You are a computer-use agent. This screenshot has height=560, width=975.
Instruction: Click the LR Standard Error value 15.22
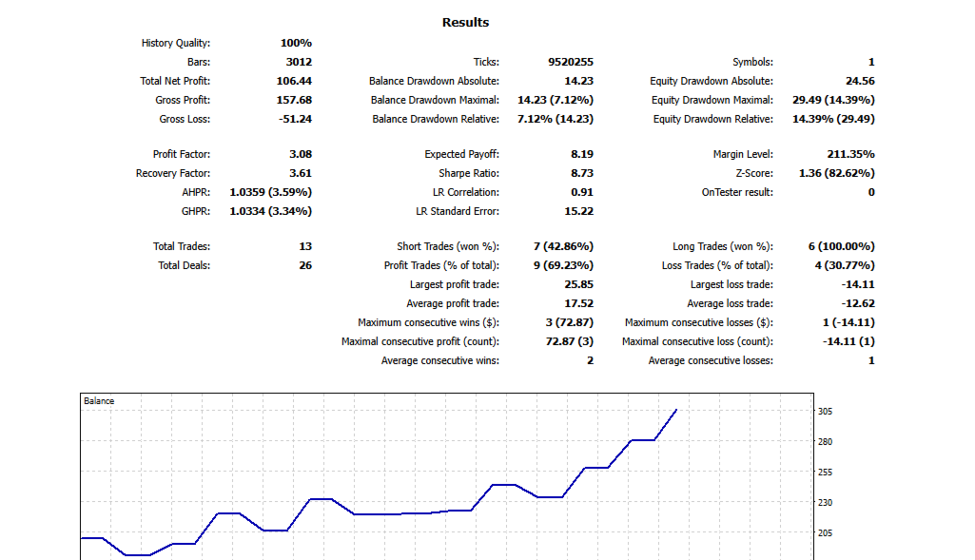pos(579,211)
